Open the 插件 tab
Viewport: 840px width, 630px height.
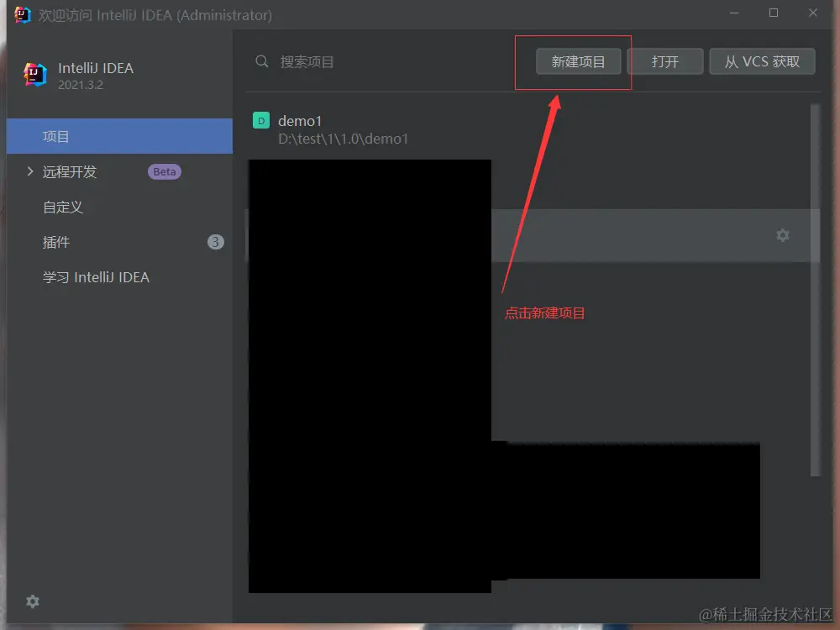[x=119, y=242]
